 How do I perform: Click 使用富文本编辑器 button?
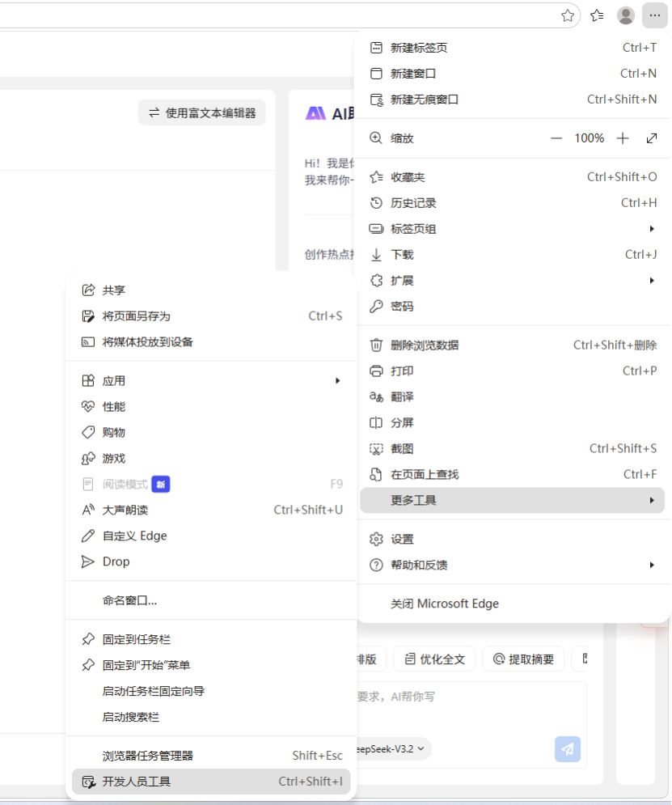click(x=202, y=113)
